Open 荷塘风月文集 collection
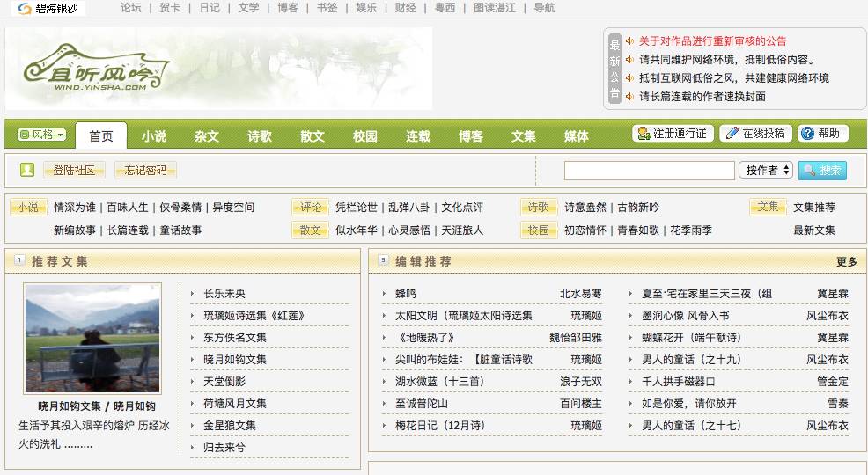 (x=235, y=404)
